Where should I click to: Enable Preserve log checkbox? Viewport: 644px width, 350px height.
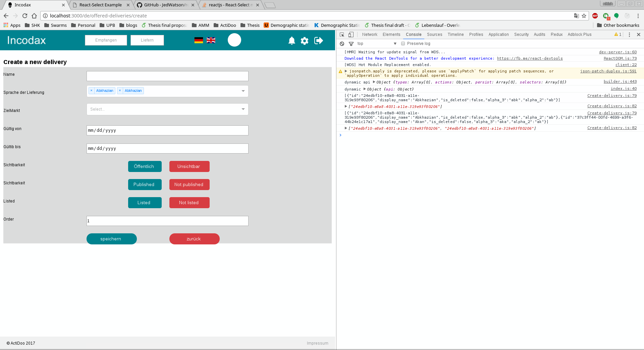(403, 44)
